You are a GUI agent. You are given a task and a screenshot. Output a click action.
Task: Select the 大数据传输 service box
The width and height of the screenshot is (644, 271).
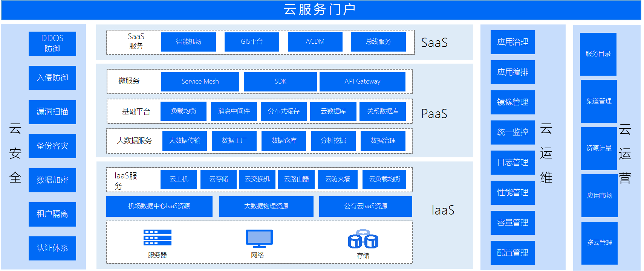(x=185, y=141)
